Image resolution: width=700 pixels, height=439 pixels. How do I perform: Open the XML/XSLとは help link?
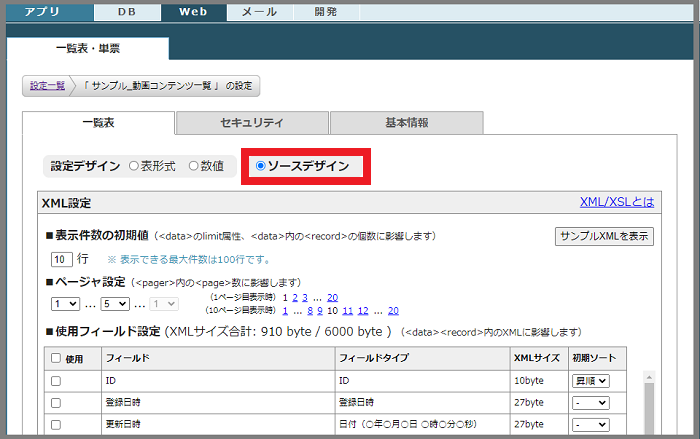point(616,202)
